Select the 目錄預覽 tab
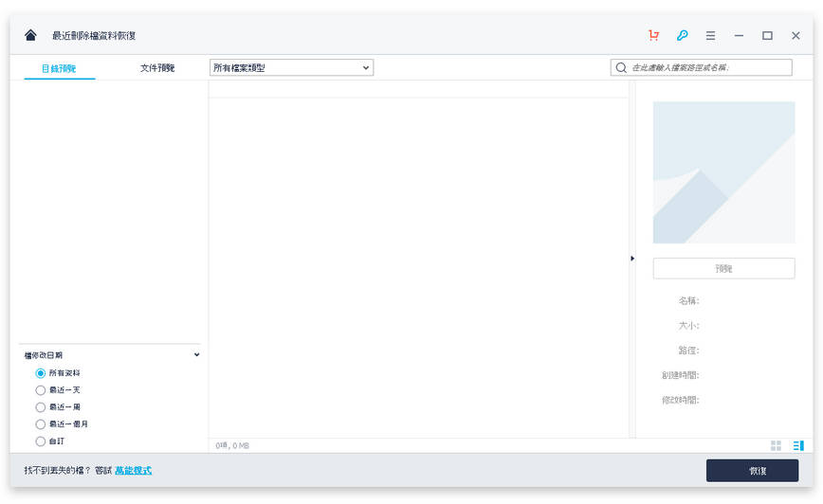The height and width of the screenshot is (504, 823). (x=59, y=68)
